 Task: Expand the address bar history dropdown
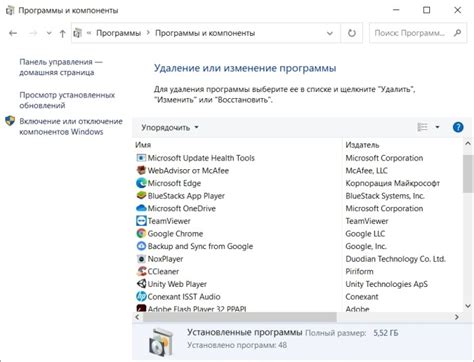coord(330,33)
